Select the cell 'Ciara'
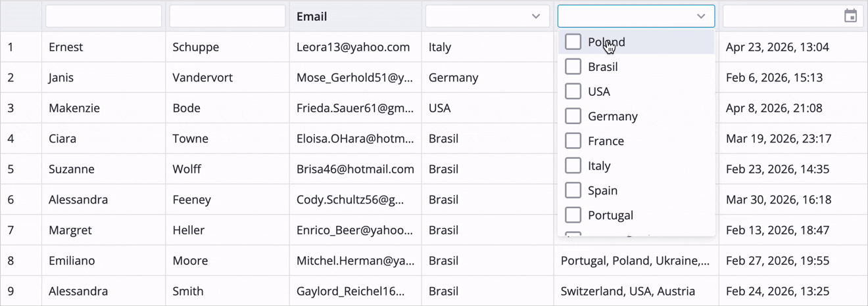 point(103,139)
